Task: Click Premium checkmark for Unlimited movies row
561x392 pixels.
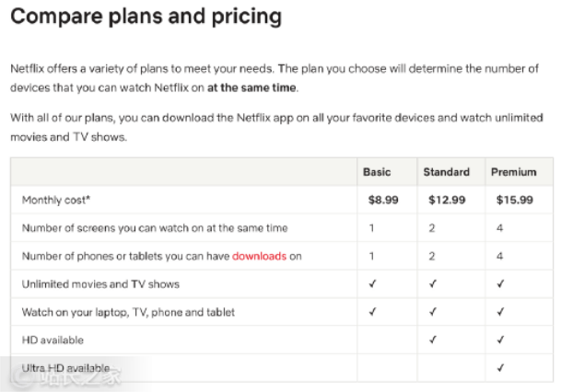Action: click(500, 283)
